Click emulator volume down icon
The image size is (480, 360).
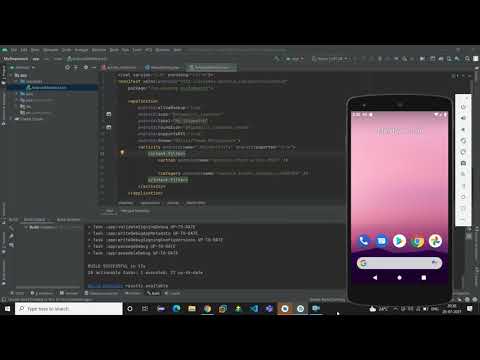pos(463,129)
